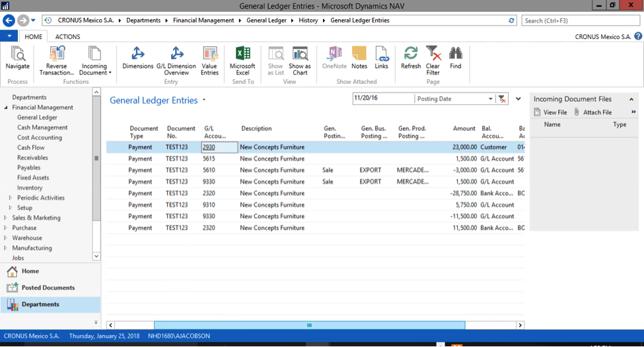Image resolution: width=644 pixels, height=347 pixels.
Task: Refresh the page list
Action: (x=411, y=58)
